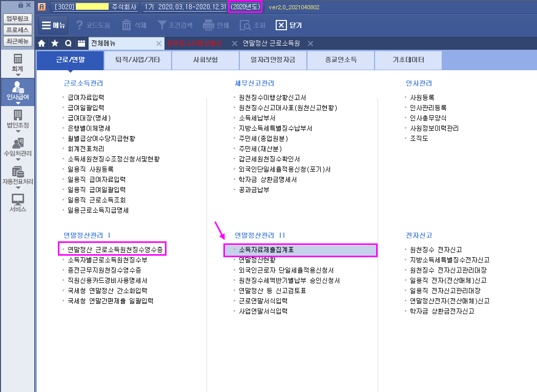
Task: Switch to the 기초데이터 tab
Action: [x=408, y=60]
